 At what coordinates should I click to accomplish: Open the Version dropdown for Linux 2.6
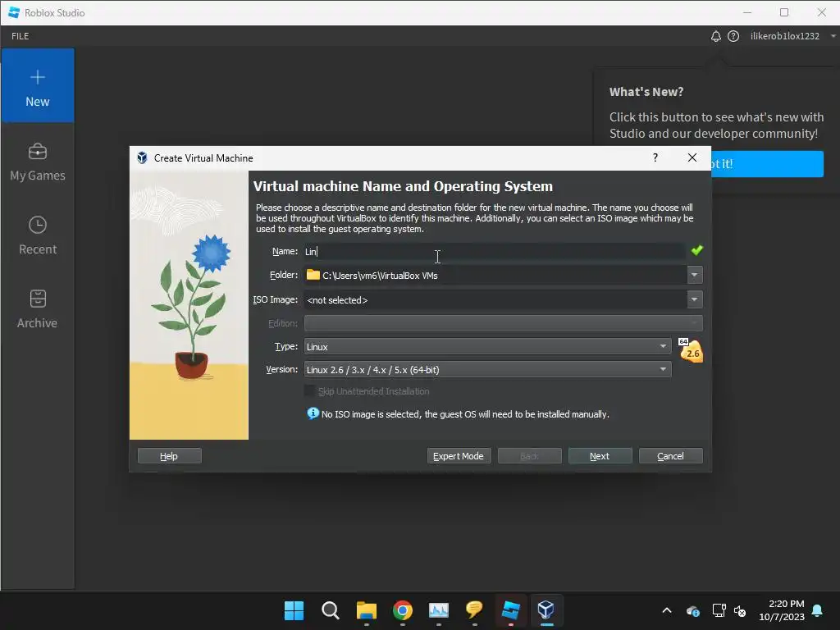point(487,370)
